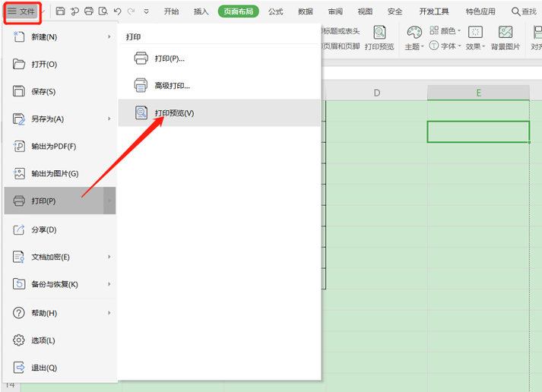
Task: Open the 特色应用 tab
Action: point(480,11)
